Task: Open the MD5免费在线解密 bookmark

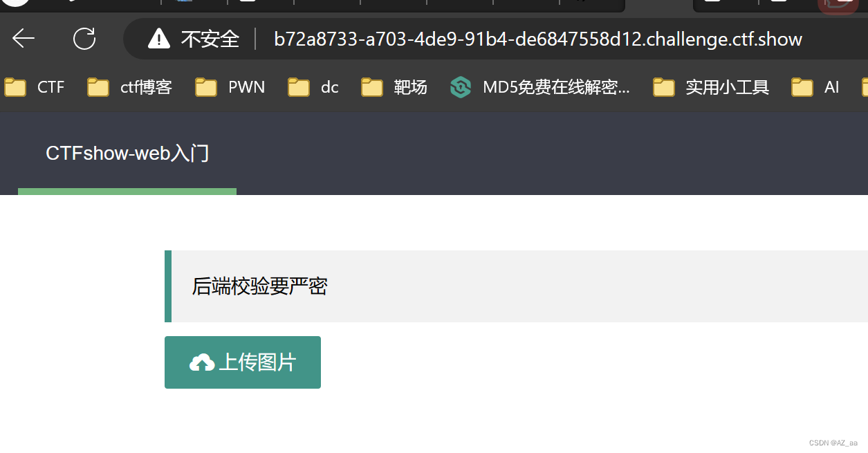Action: pos(540,87)
